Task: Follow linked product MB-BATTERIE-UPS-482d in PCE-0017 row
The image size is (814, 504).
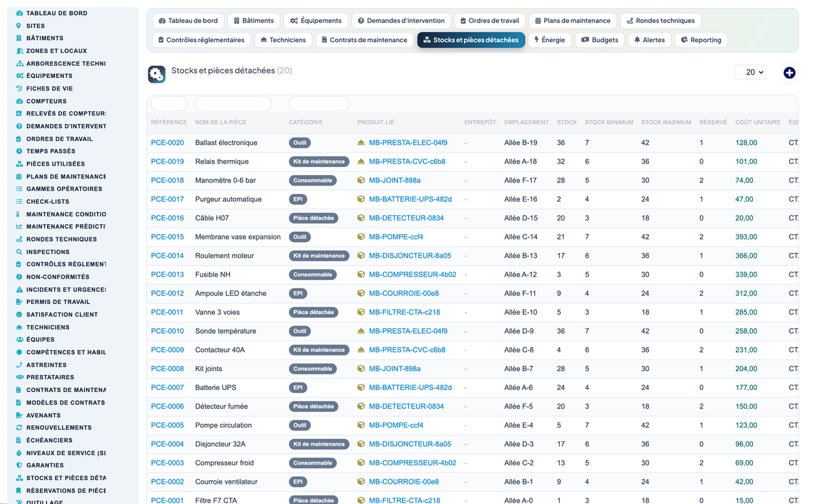Action: (410, 199)
